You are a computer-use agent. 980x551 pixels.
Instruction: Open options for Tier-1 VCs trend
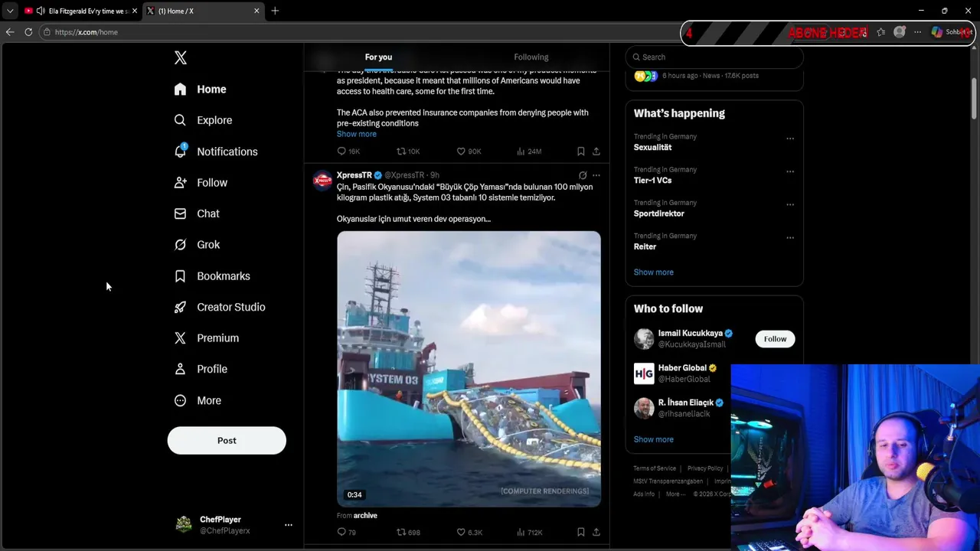pyautogui.click(x=790, y=171)
